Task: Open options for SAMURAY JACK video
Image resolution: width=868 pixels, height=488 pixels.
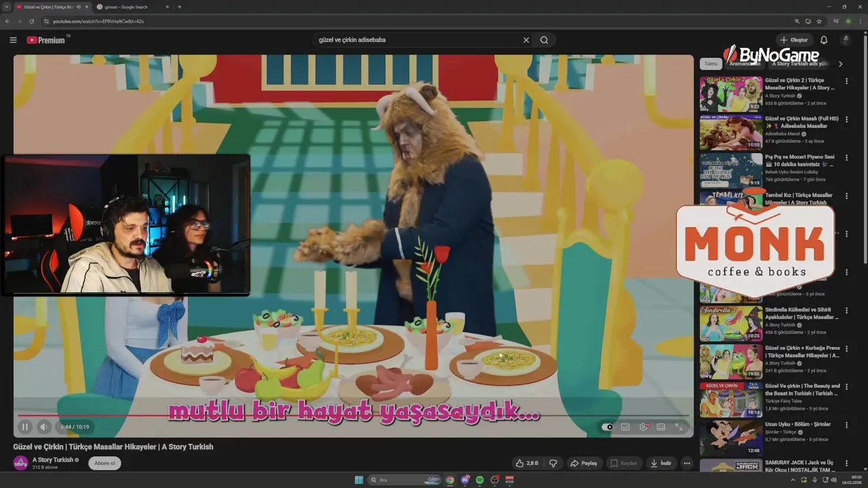Action: 846,463
